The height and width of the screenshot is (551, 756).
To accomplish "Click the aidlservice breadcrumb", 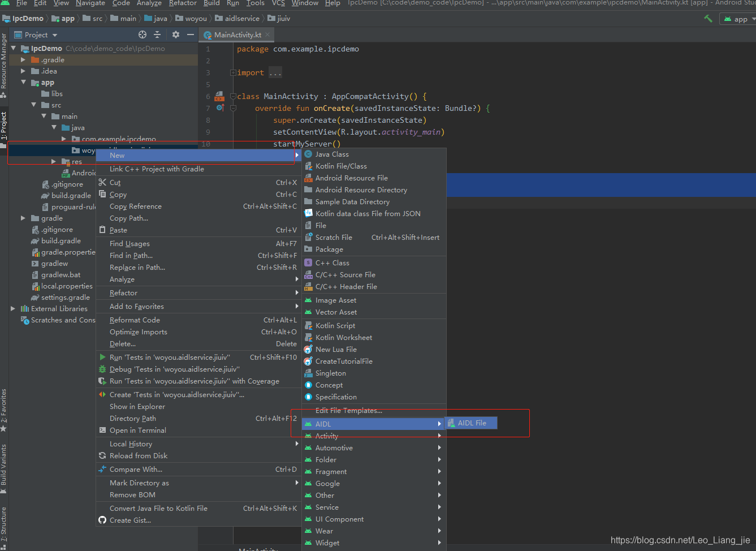I will tap(237, 18).
